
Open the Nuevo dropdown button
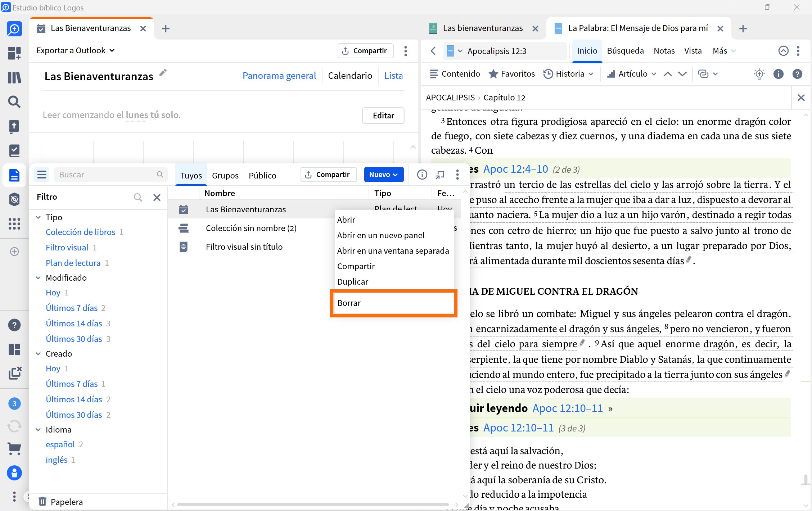coord(384,175)
